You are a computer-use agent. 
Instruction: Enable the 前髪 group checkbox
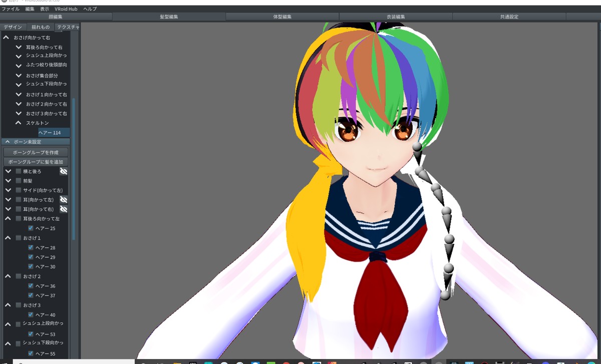19,181
